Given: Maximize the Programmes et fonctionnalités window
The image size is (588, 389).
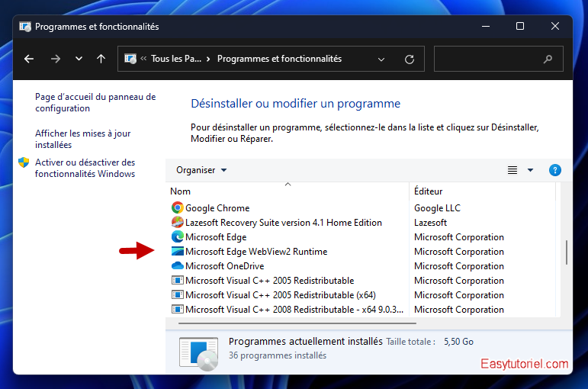Looking at the screenshot, I should pos(520,26).
